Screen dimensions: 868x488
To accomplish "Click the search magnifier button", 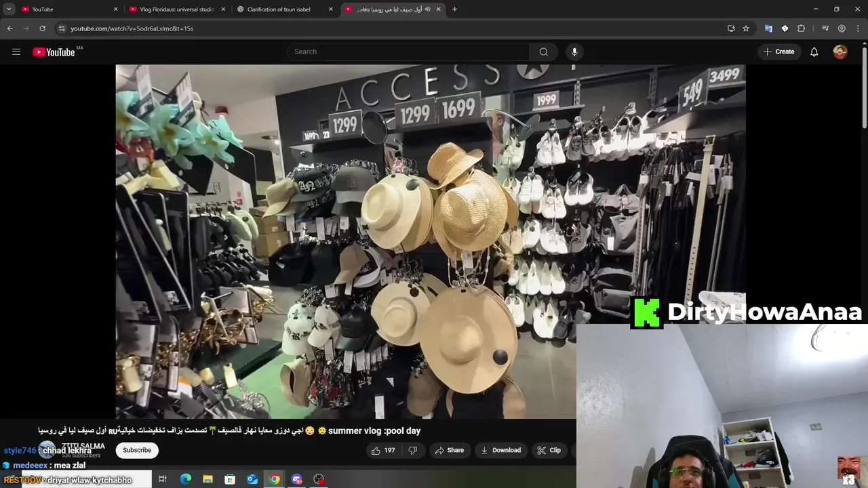I will (x=544, y=52).
